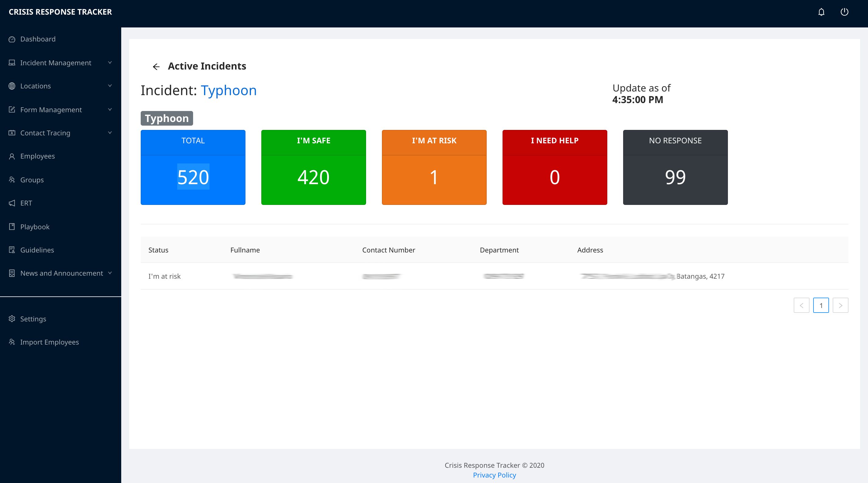Open the Privacy Policy link
Viewport: 868px width, 483px height.
[494, 475]
